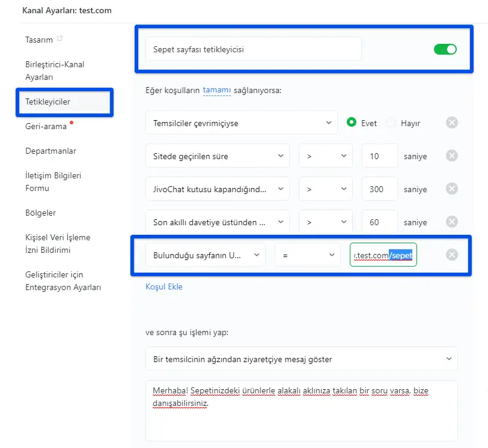Open the Tetikleyiciler sidebar section
The width and height of the screenshot is (488, 448).
point(48,101)
